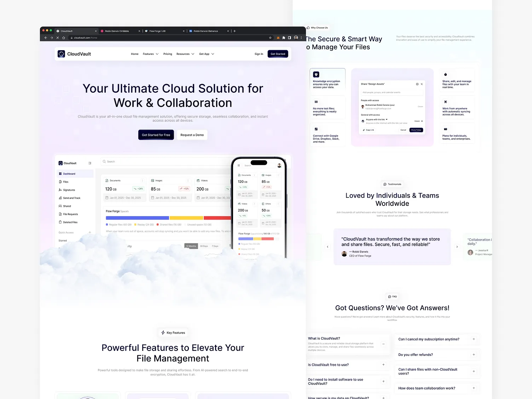Select Deleted Files in the sidebar

(75, 222)
